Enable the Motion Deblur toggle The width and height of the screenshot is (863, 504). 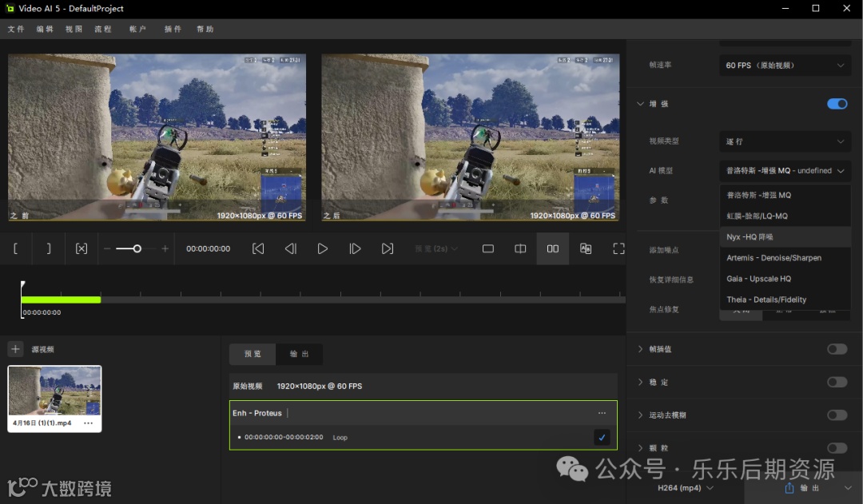pos(837,415)
